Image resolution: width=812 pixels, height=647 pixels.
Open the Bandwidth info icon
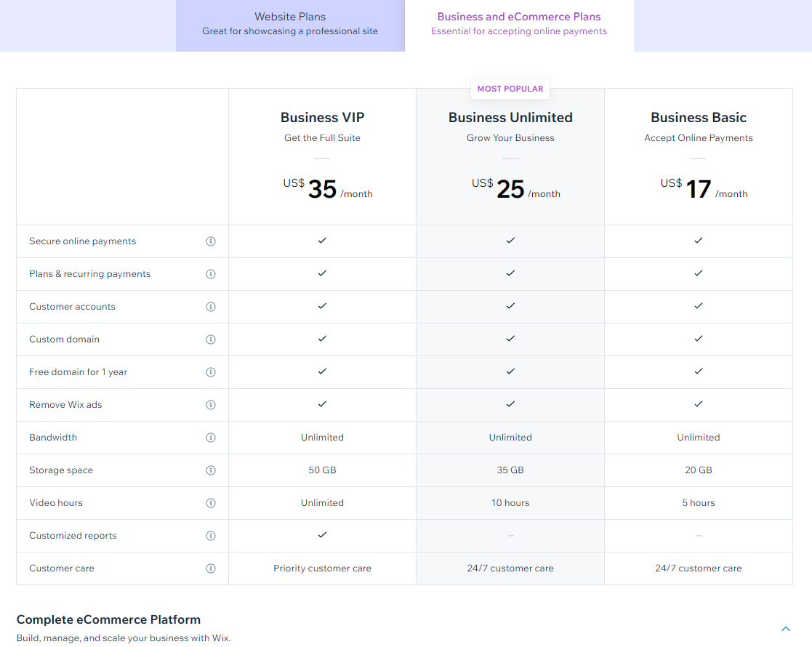(x=211, y=438)
